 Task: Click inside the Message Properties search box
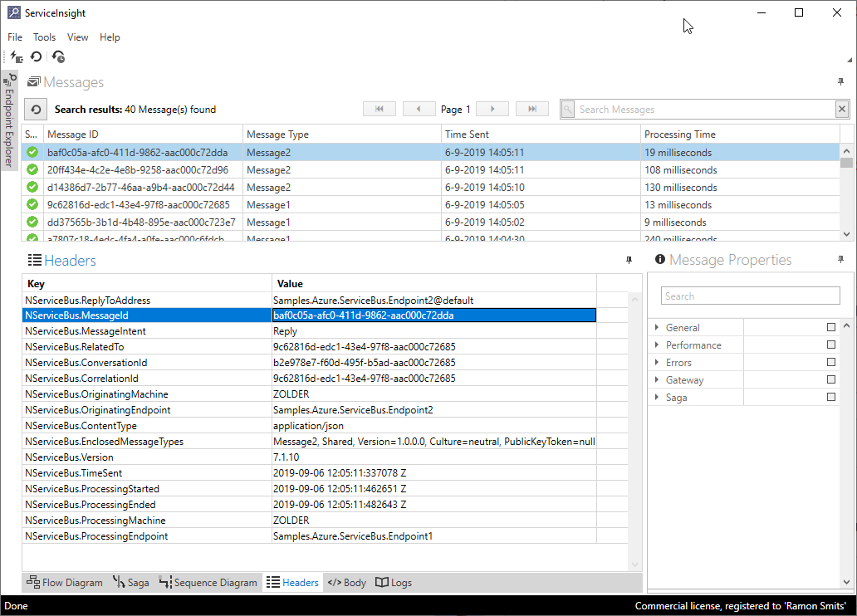point(750,296)
